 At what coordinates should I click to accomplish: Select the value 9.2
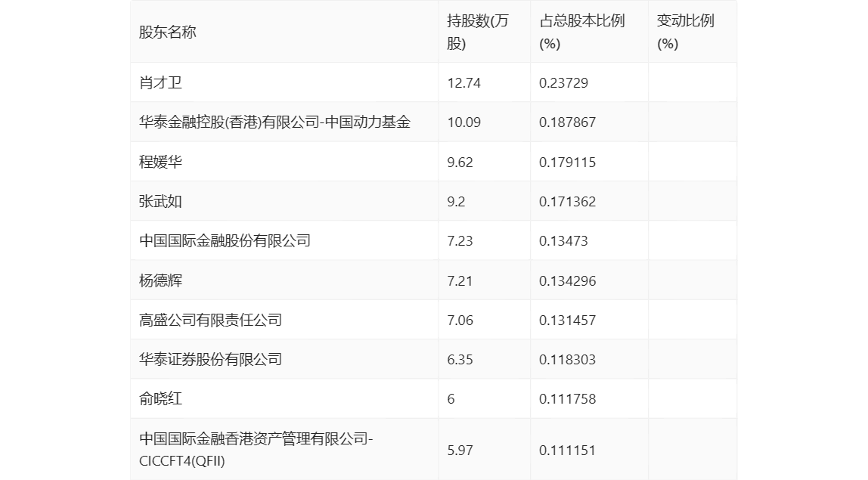click(x=456, y=202)
